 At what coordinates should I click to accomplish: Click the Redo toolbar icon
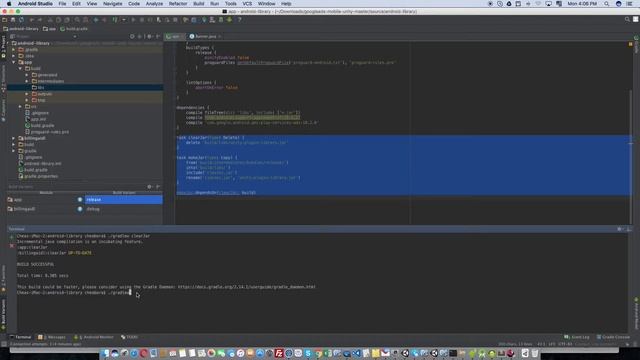tap(40, 20)
